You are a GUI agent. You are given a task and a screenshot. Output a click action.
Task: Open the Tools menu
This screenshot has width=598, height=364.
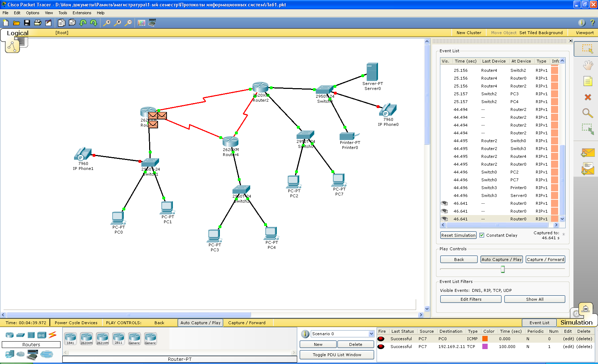pyautogui.click(x=63, y=13)
